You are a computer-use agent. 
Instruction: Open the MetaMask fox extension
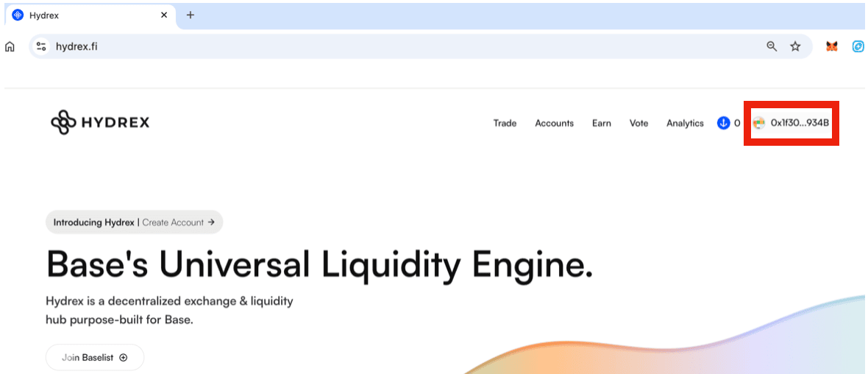point(831,46)
